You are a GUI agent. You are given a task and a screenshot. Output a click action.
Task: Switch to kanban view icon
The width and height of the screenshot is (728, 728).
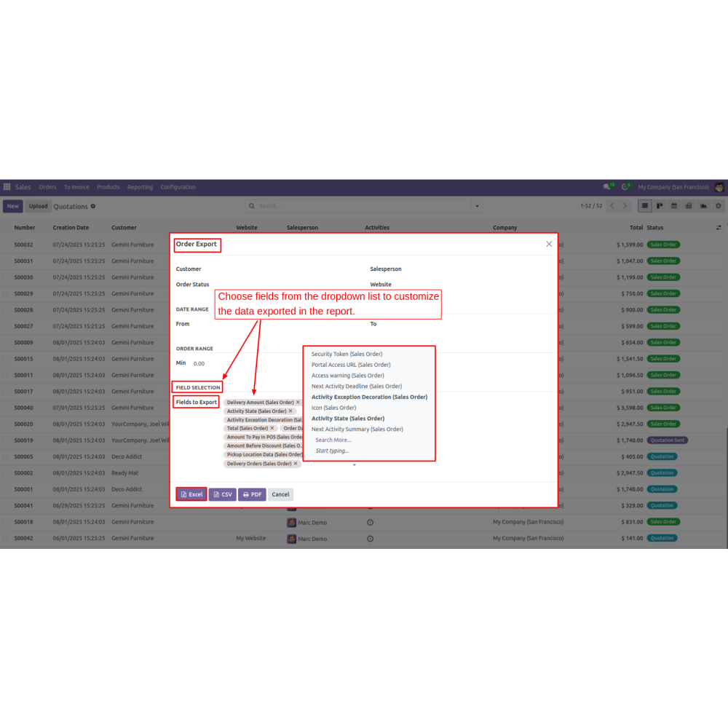coord(660,206)
